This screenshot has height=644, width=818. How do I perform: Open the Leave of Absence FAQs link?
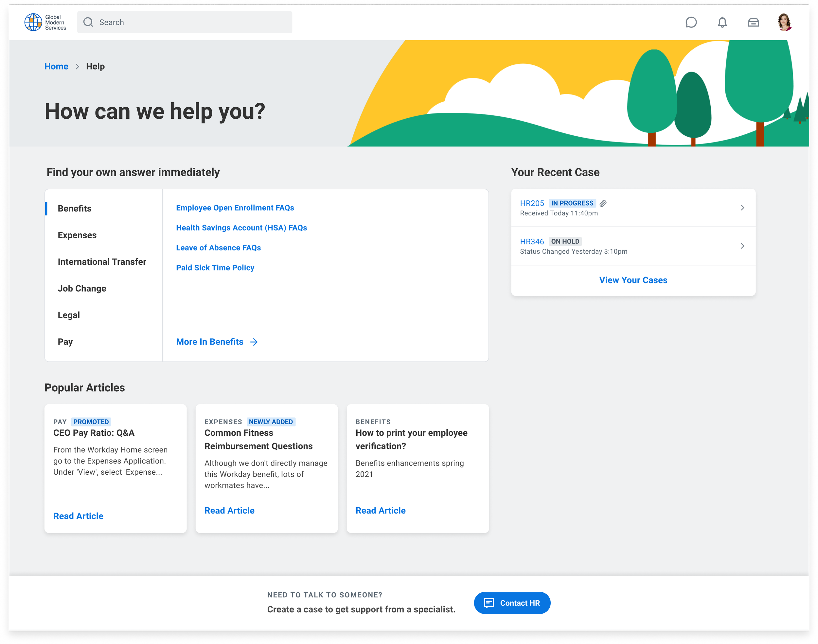(x=218, y=248)
